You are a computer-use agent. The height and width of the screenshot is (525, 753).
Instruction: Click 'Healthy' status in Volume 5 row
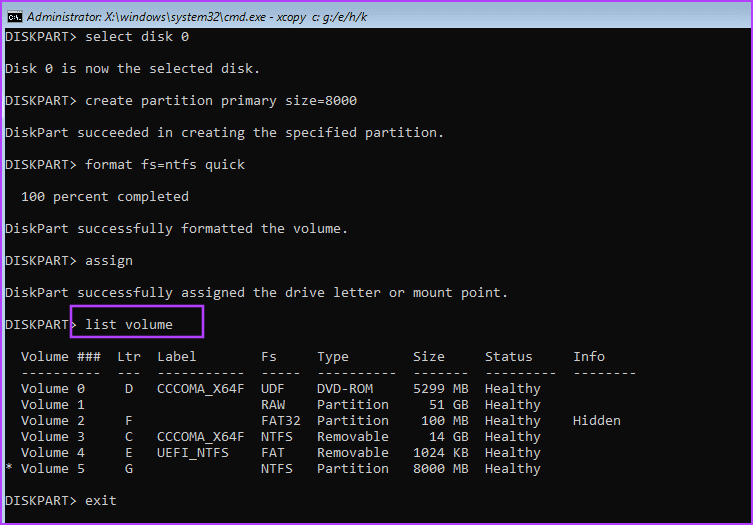(x=513, y=469)
